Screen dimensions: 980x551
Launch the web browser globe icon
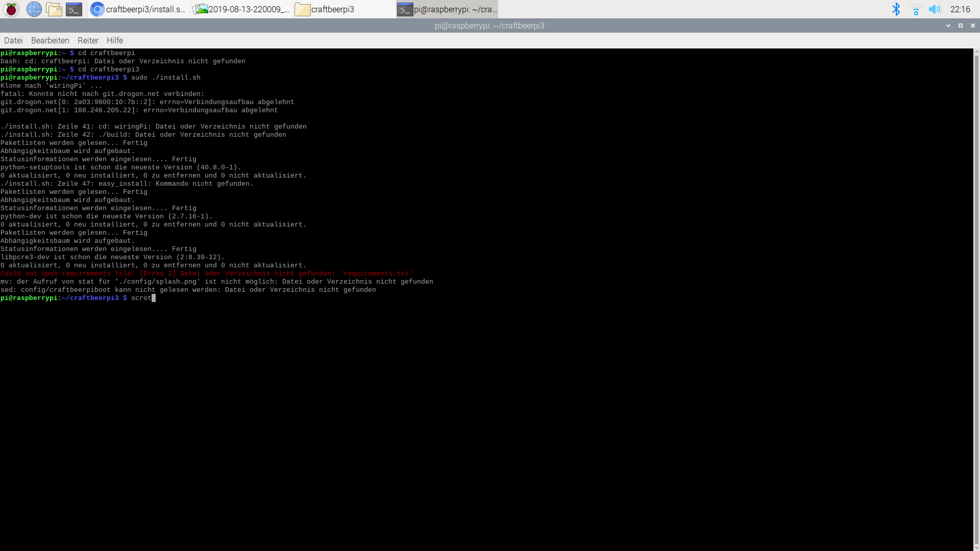coord(34,9)
